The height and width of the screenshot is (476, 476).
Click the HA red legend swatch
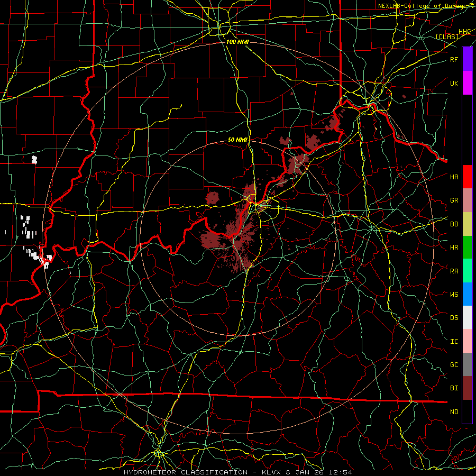click(x=467, y=177)
